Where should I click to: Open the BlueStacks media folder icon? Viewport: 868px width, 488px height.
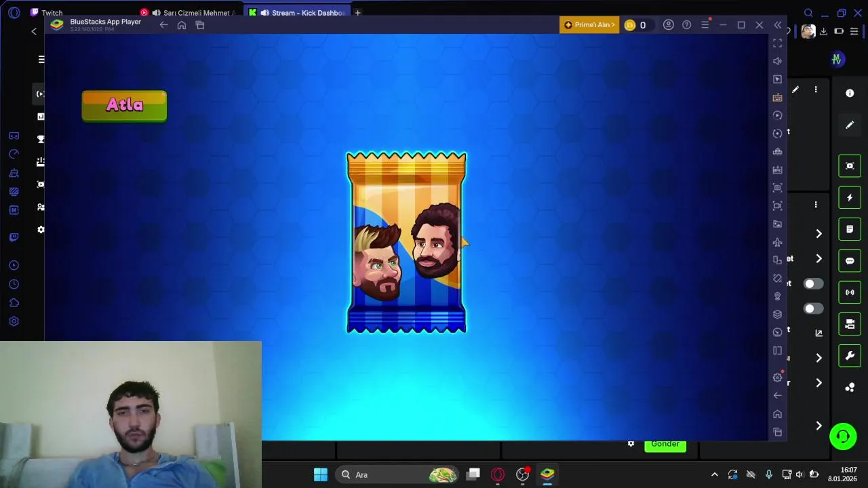coord(778,224)
